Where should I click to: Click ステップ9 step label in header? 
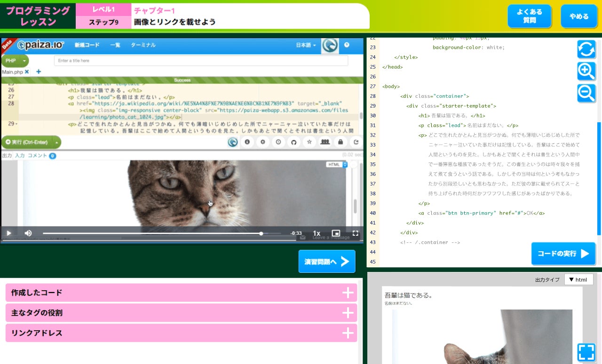click(x=103, y=22)
